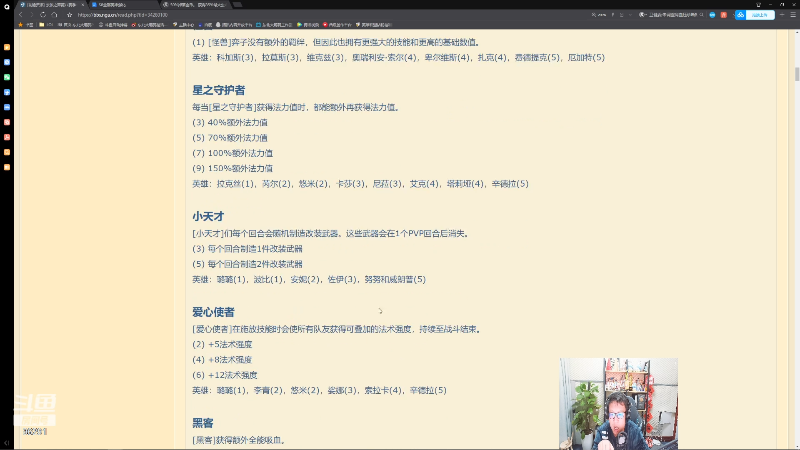Open the bookmarks star at the bar's start
Image resolution: width=800 pixels, height=450 pixels.
click(x=20, y=24)
